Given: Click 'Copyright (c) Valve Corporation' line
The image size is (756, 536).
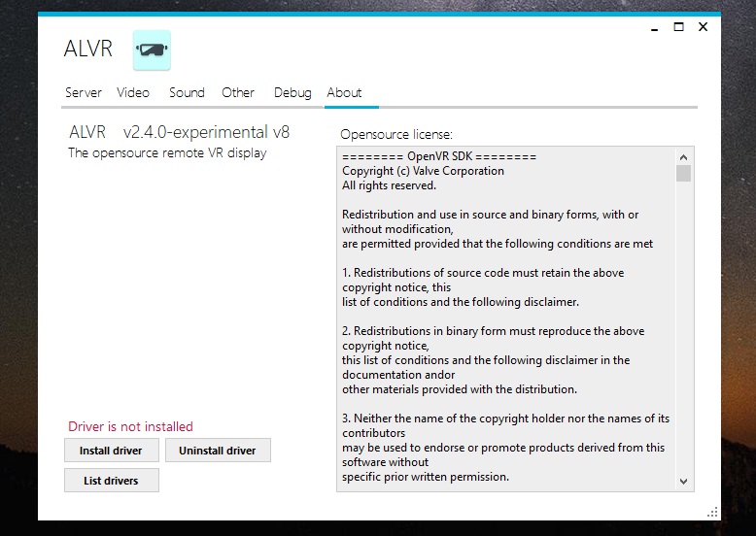Looking at the screenshot, I should click(423, 171).
